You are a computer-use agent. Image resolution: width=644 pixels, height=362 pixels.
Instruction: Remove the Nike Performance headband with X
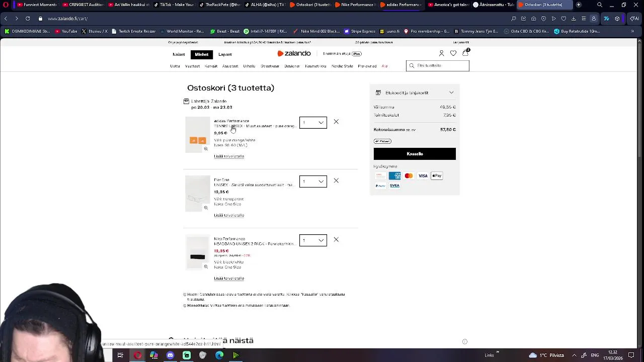pyautogui.click(x=336, y=240)
